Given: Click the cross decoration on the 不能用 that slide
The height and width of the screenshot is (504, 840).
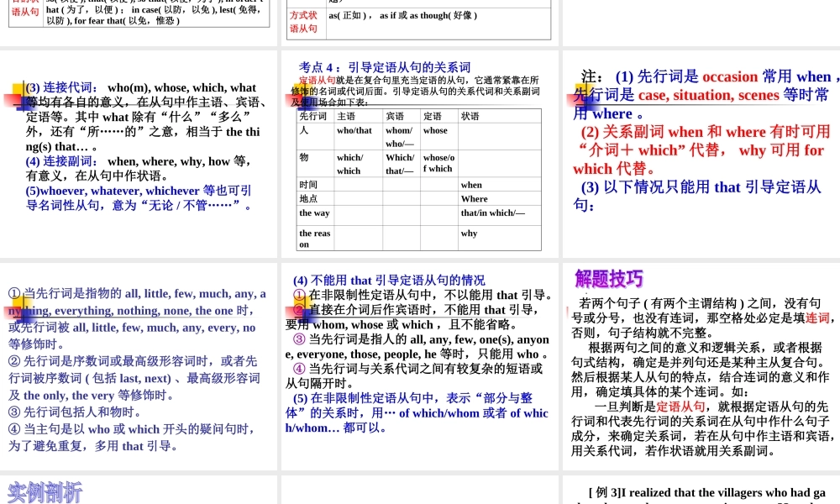Looking at the screenshot, I should 300,304.
